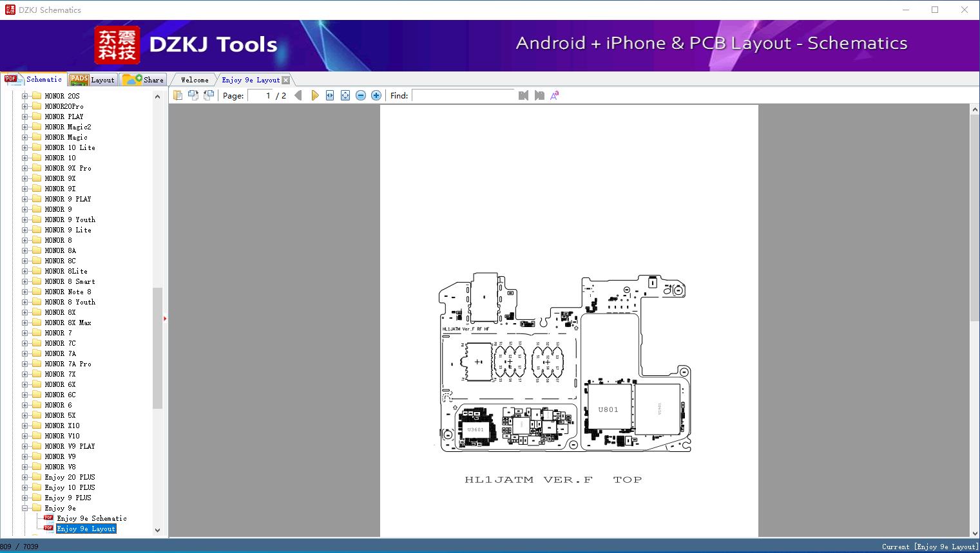Go to the previous page
Viewport: 980px width, 553px height.
(298, 95)
